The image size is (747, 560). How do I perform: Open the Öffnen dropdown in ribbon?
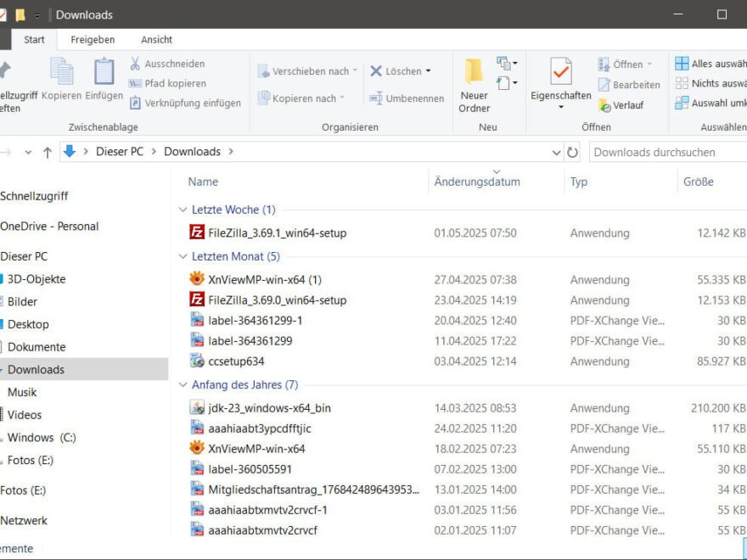click(x=649, y=64)
